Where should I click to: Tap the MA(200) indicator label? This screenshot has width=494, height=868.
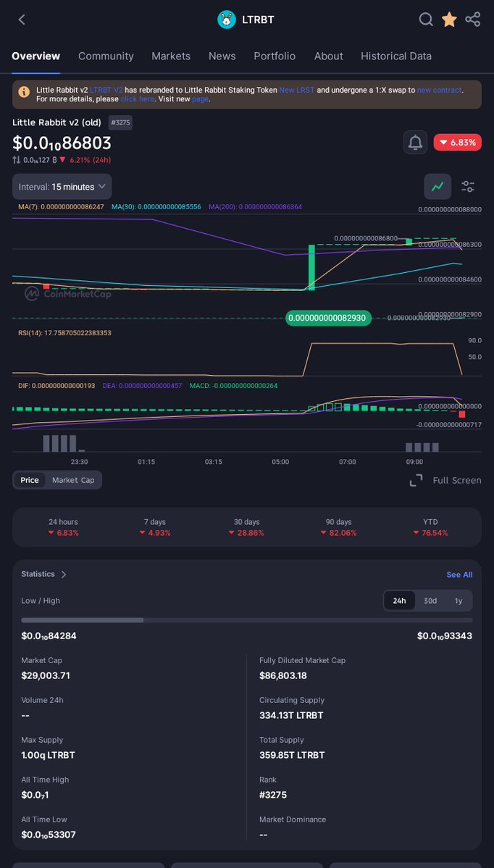(255, 206)
